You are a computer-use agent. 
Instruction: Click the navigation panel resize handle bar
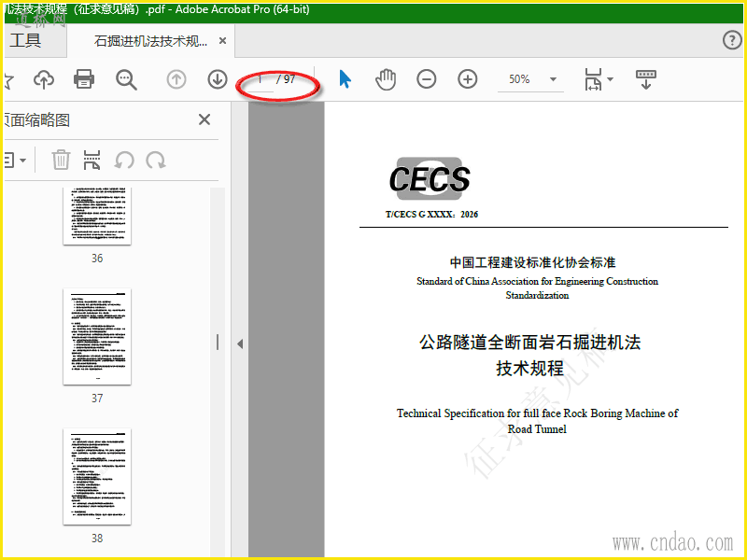point(218,342)
